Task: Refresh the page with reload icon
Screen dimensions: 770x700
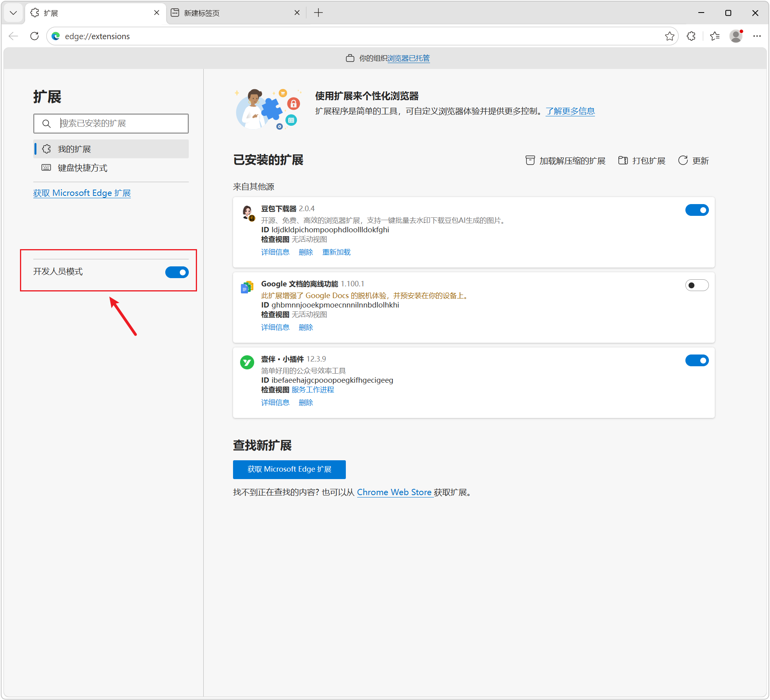Action: (34, 36)
